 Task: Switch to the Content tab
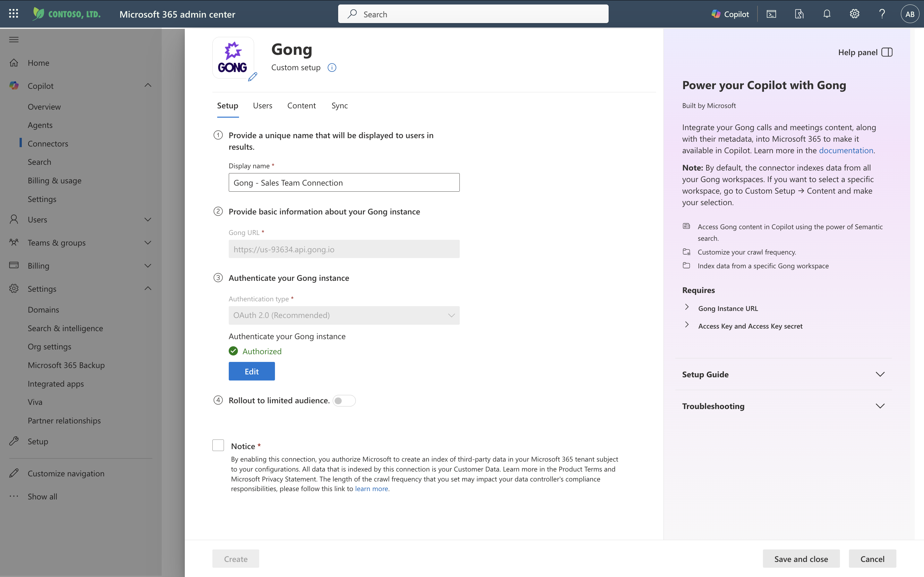(x=301, y=106)
